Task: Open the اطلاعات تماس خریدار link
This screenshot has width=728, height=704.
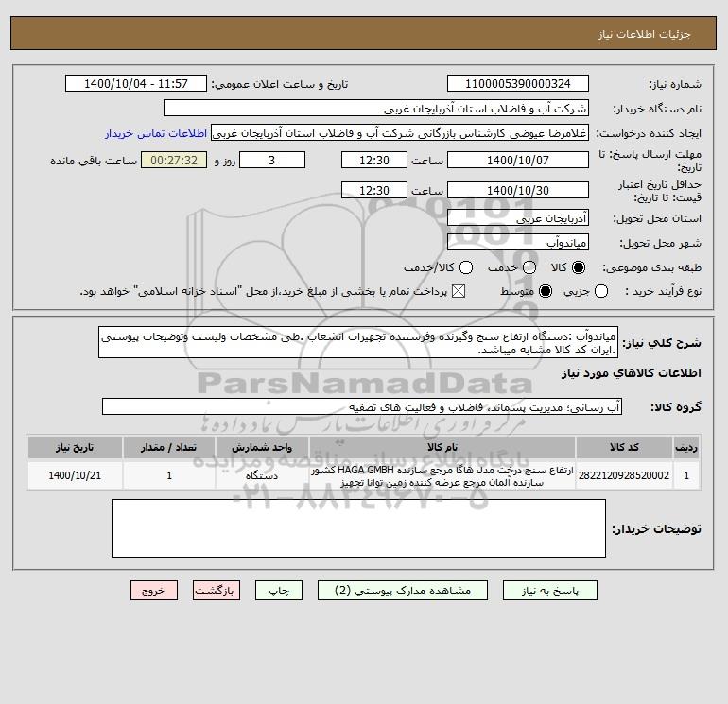Action: (x=156, y=133)
